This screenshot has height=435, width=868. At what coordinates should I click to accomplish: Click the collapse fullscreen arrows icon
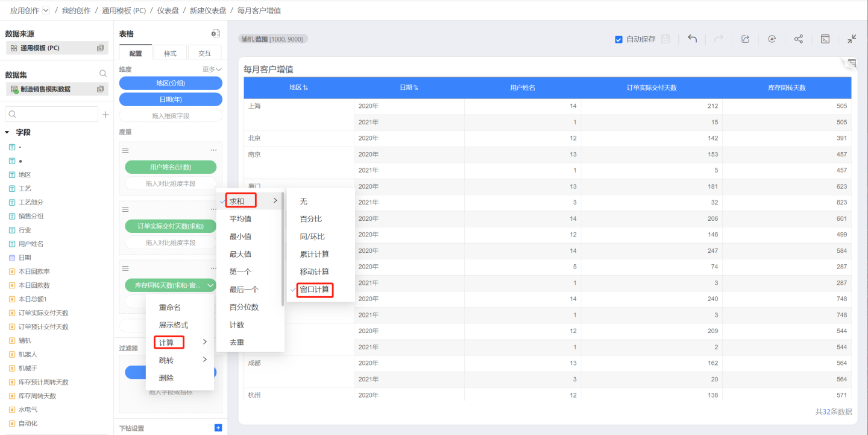(851, 39)
